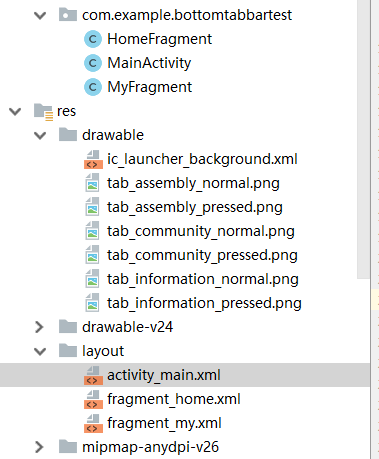Click the mipmap-anydpi-v26 folder icon

68,446
